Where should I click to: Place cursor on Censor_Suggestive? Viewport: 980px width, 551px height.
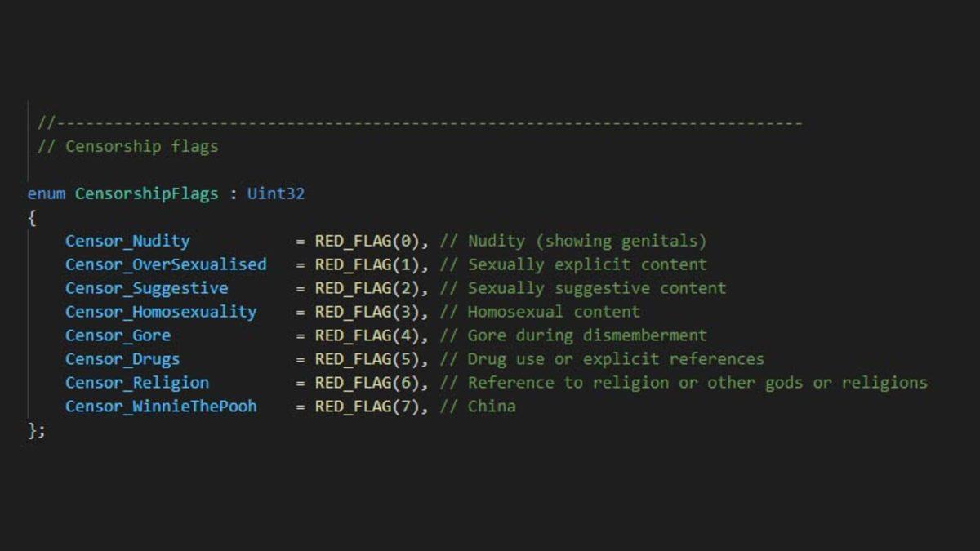[x=147, y=288]
